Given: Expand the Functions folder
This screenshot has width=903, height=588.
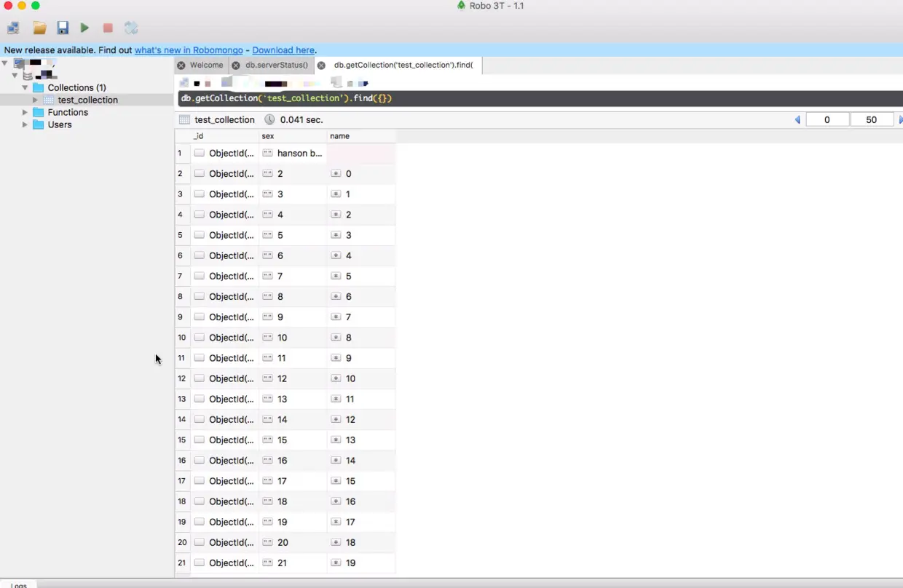Looking at the screenshot, I should [x=25, y=112].
